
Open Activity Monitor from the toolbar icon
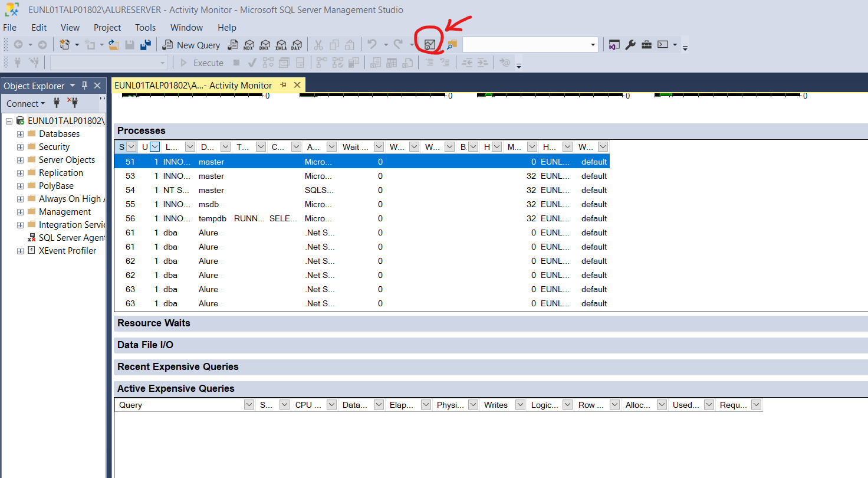pos(430,45)
